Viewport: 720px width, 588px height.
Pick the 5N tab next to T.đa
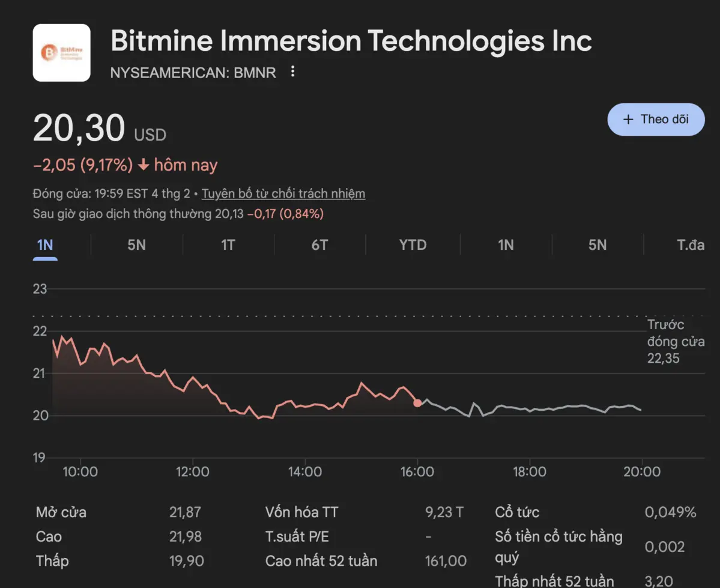coord(597,245)
